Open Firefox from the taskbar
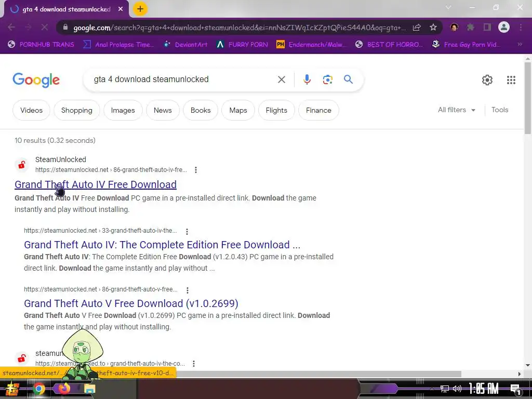The image size is (532, 399). [x=64, y=388]
